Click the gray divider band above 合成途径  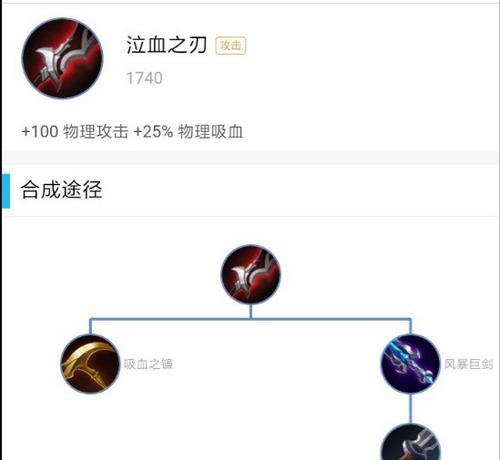pos(250,157)
